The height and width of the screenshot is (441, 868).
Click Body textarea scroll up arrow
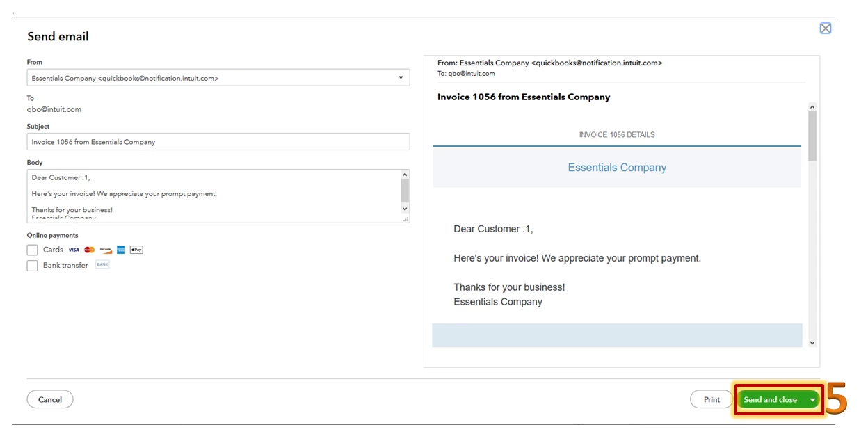pyautogui.click(x=405, y=175)
